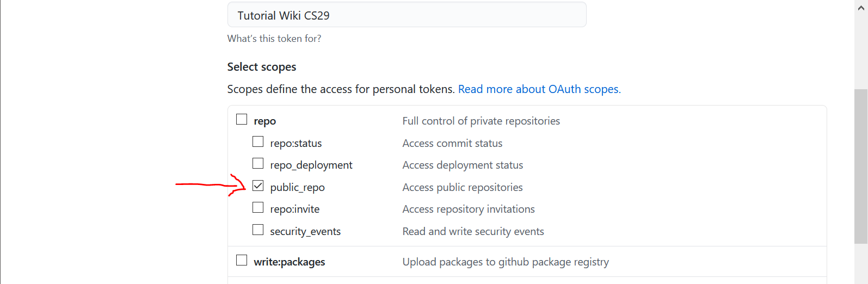
Task: Click the bold "repo" scope label
Action: (264, 121)
